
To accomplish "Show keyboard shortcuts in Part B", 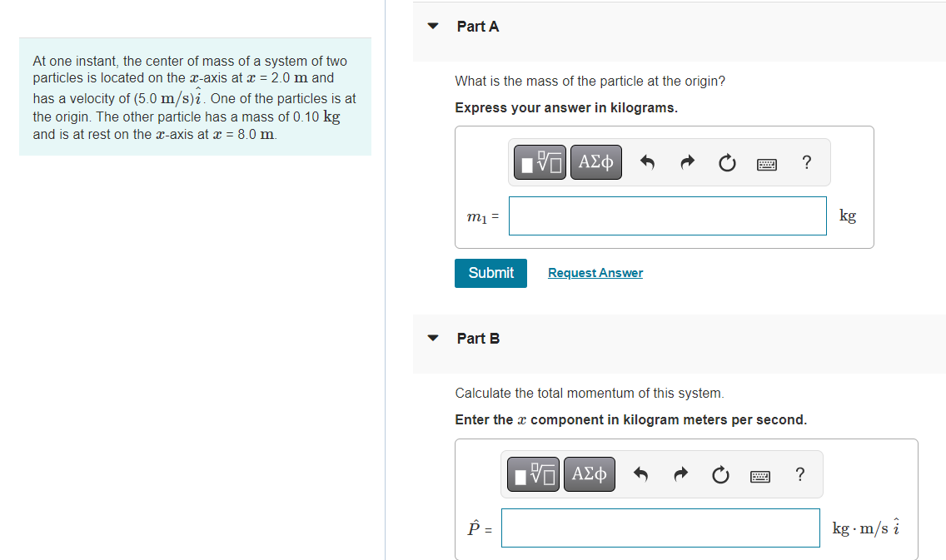I will [x=760, y=477].
